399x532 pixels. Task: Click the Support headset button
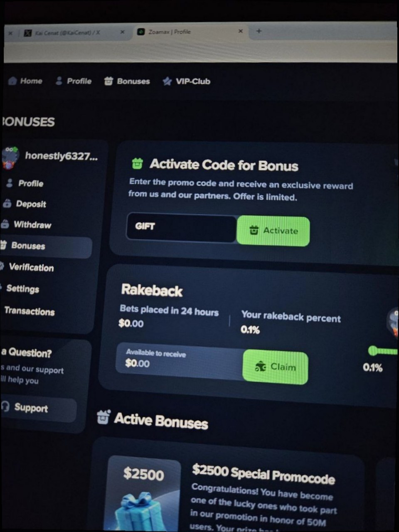[x=37, y=407]
